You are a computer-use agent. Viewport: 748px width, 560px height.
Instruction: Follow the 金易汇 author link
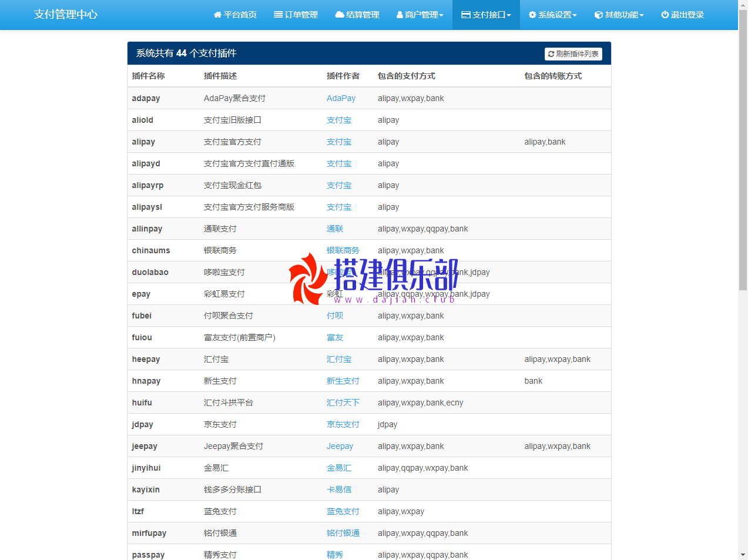[x=339, y=468]
